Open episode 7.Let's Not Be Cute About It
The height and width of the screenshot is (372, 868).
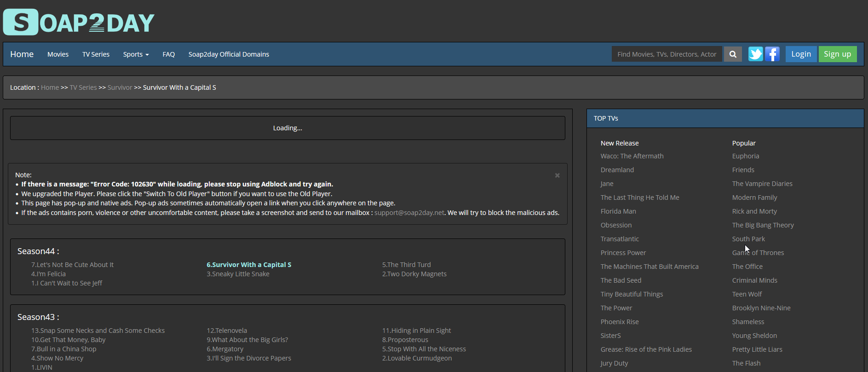point(72,265)
